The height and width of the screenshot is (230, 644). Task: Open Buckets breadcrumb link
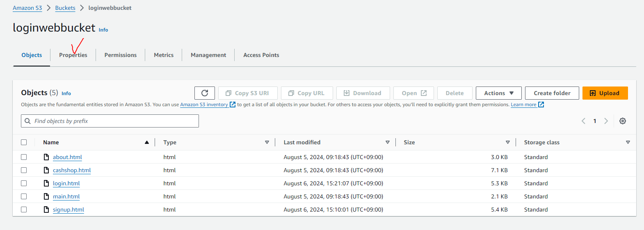click(65, 8)
